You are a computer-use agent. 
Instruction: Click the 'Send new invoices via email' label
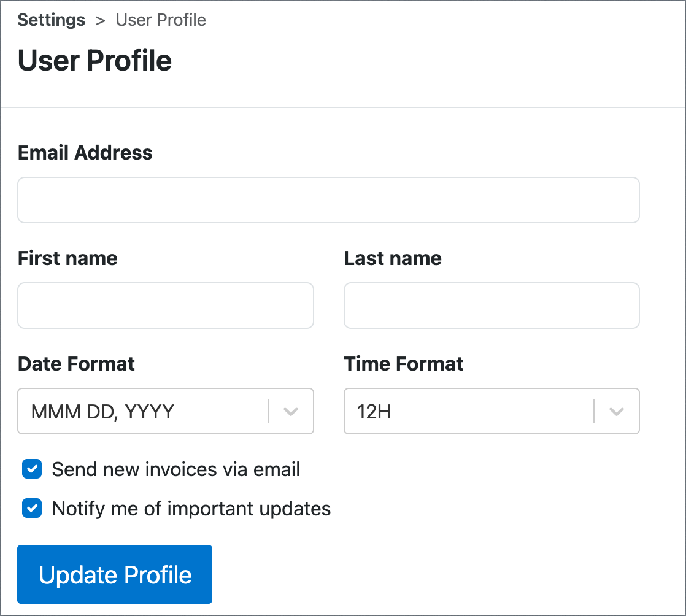[x=176, y=469]
